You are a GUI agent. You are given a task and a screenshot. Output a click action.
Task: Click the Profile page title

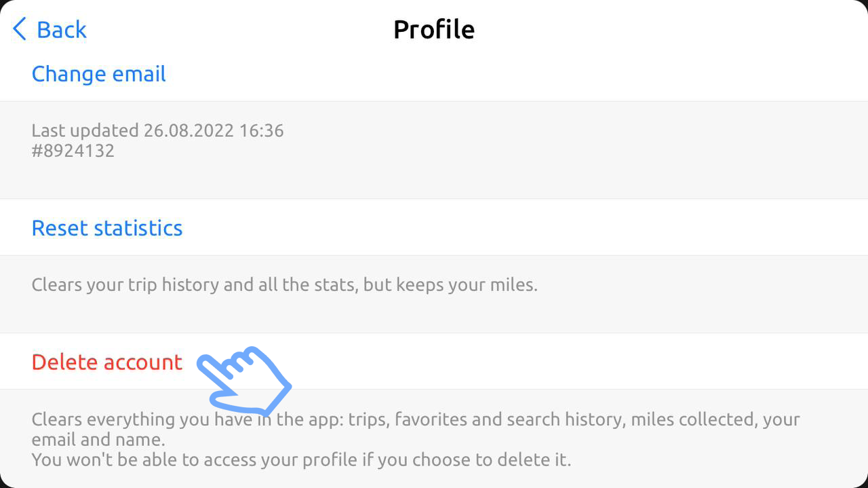(x=434, y=29)
